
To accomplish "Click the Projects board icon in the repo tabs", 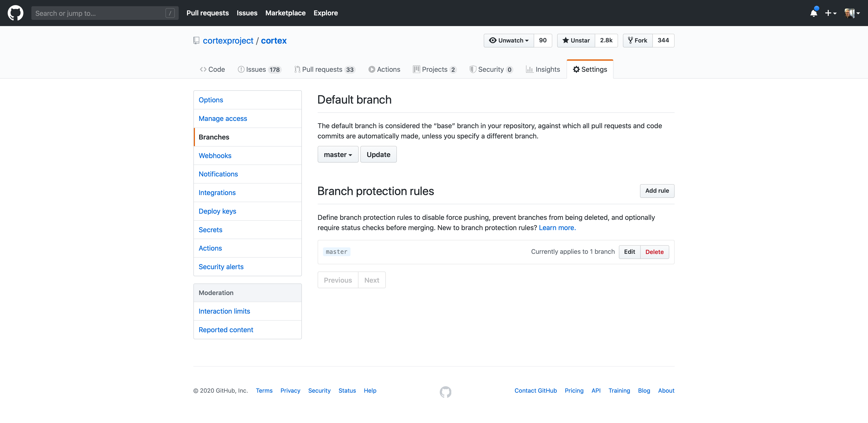I will [x=416, y=69].
